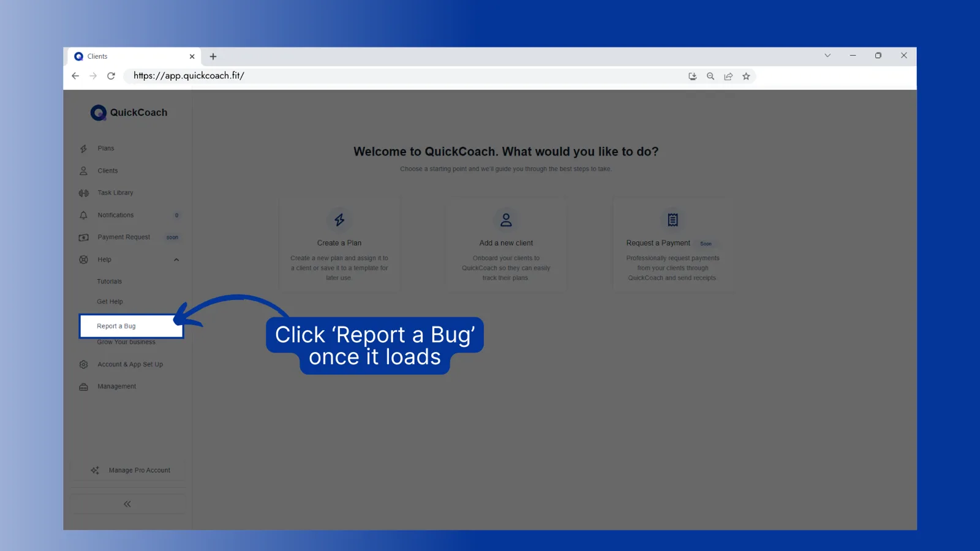
Task: Click the QuickCoach logo icon
Action: pos(98,113)
